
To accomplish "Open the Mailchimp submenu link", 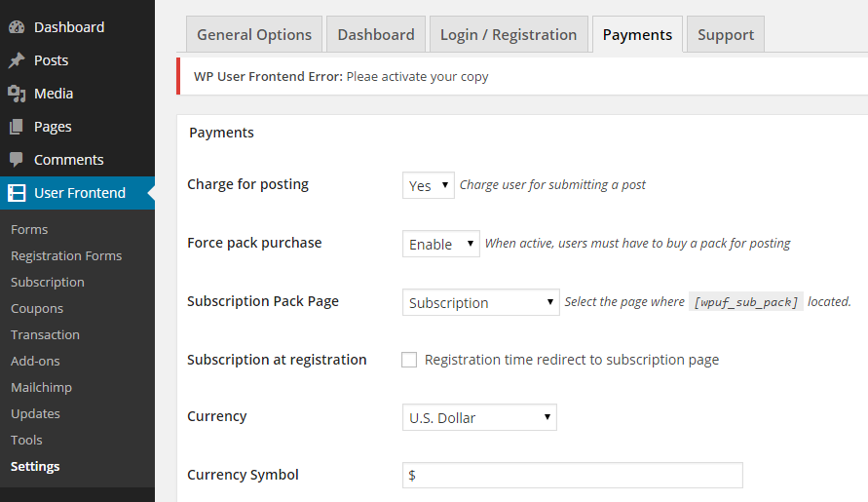I will click(42, 387).
